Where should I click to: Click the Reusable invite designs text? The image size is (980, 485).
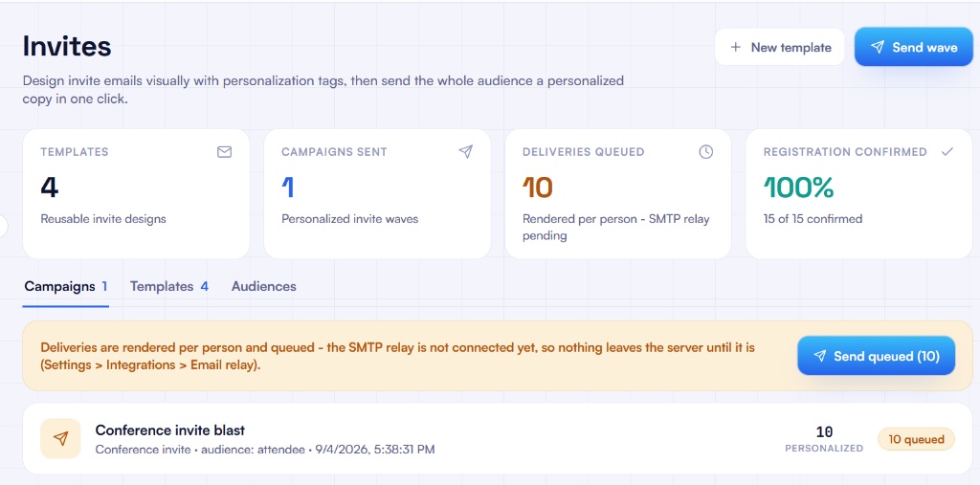(103, 219)
